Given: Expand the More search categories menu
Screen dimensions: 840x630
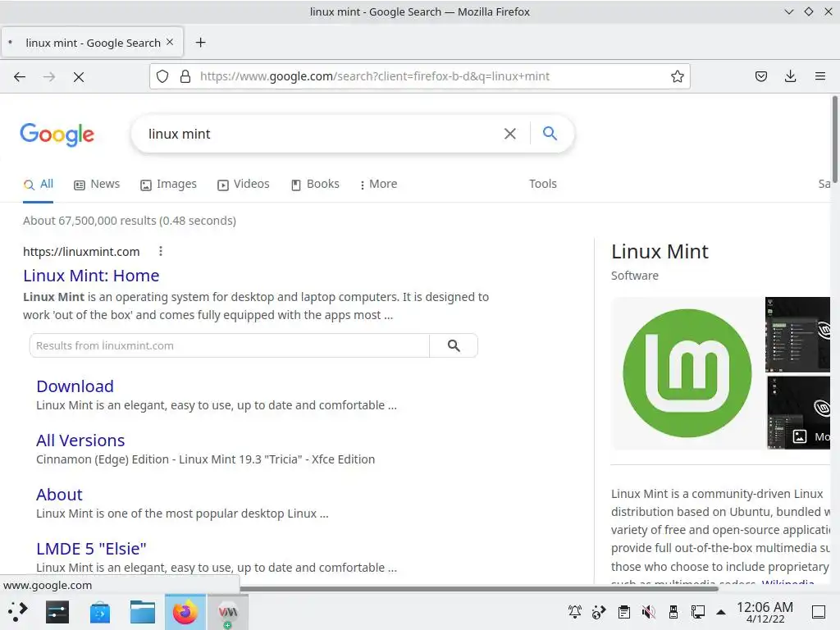Looking at the screenshot, I should click(x=379, y=184).
